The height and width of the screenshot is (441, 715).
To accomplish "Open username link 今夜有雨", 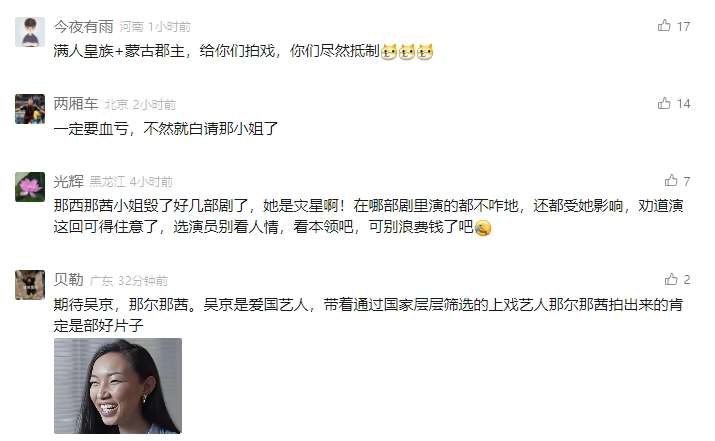I will coord(83,26).
